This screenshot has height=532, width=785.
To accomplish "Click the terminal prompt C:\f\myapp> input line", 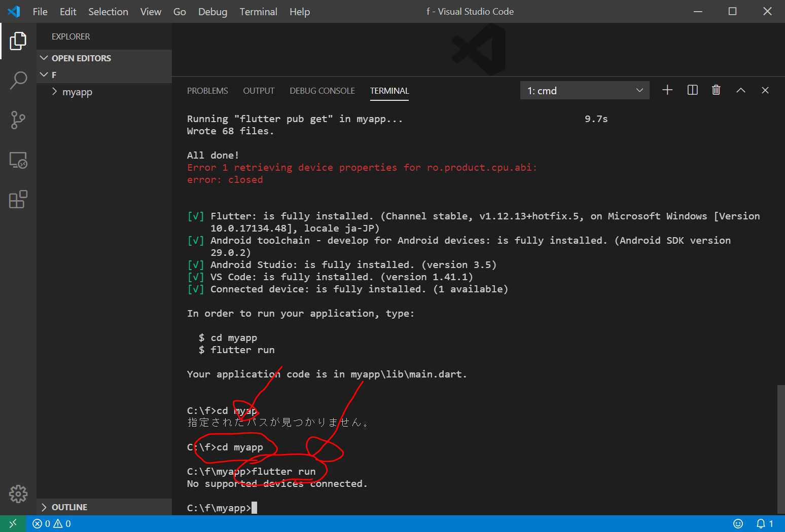I will 222,508.
